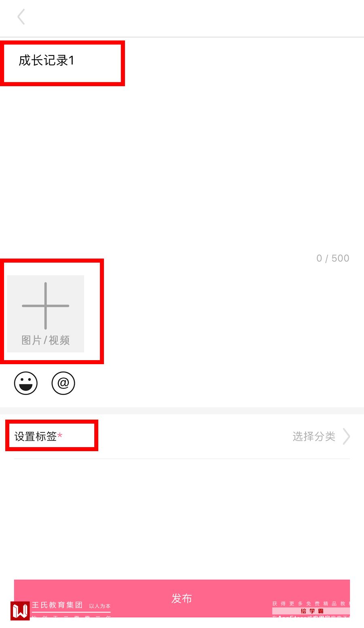The image size is (364, 628).
Task: Tap the 以人为本 slogan text
Action: tap(99, 606)
